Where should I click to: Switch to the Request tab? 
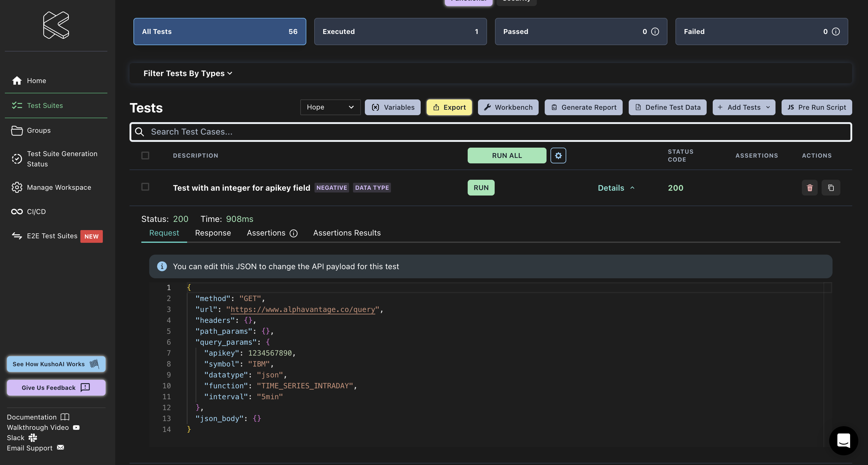(x=164, y=233)
